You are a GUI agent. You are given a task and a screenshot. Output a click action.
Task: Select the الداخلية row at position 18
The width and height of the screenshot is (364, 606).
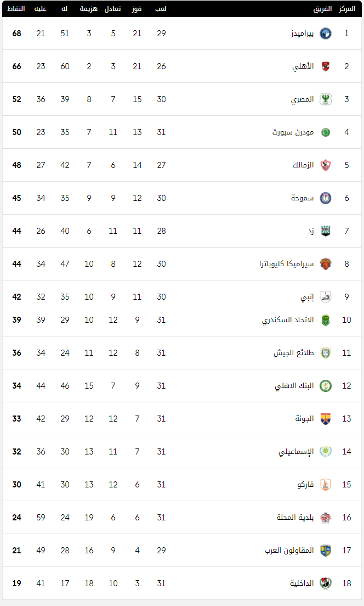pyautogui.click(x=182, y=583)
